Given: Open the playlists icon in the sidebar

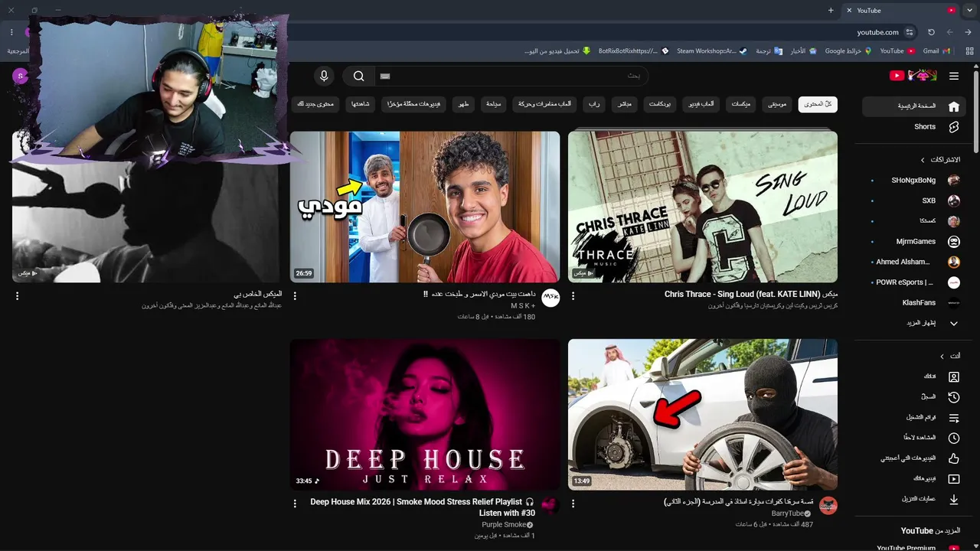Looking at the screenshot, I should click(953, 418).
